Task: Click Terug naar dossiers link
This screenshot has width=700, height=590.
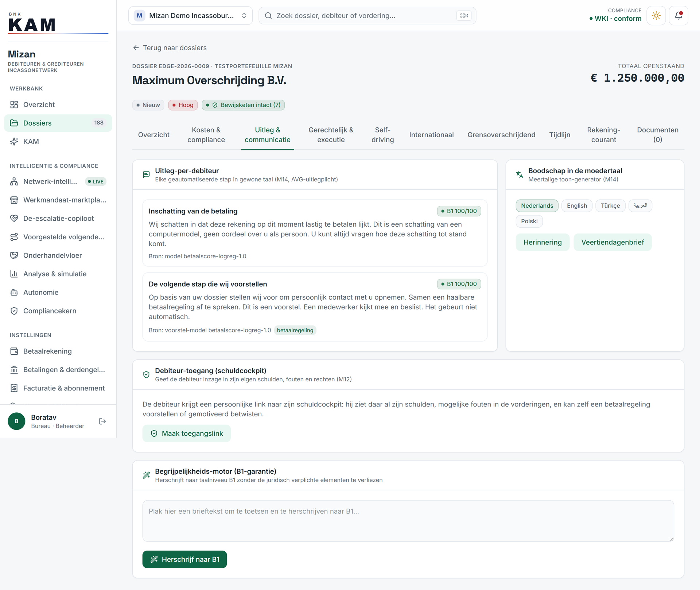Action: pyautogui.click(x=170, y=48)
